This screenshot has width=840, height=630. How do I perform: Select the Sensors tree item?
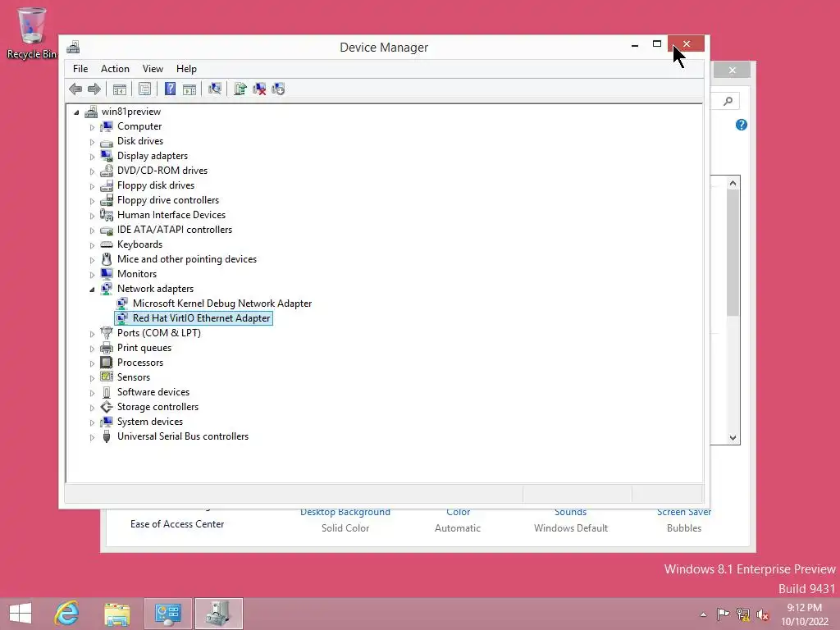[134, 377]
